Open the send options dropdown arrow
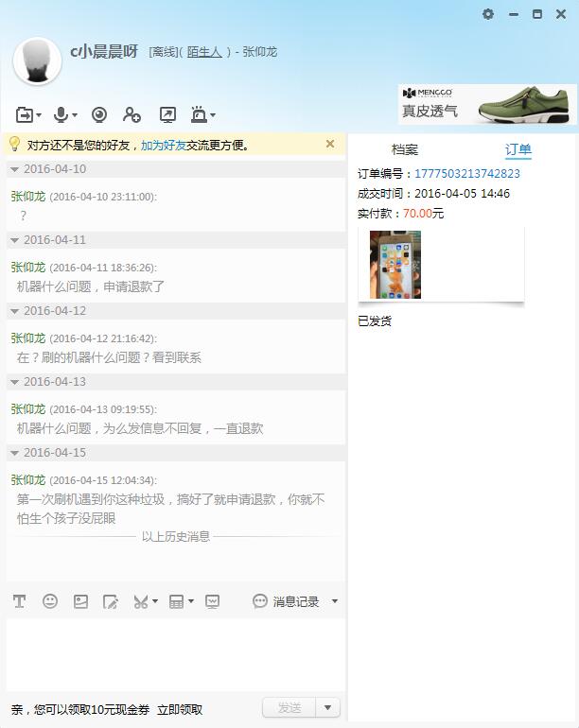Image resolution: width=579 pixels, height=728 pixels. point(327,707)
